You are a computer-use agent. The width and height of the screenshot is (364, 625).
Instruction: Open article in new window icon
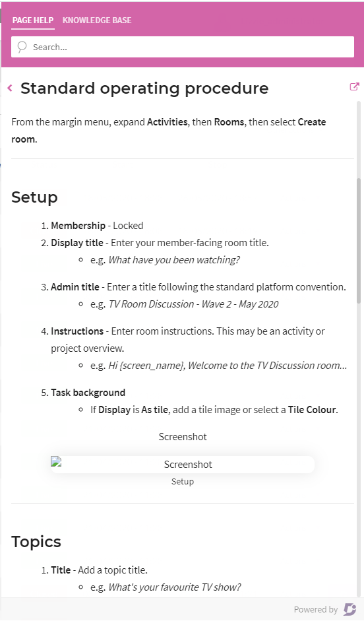tap(354, 86)
